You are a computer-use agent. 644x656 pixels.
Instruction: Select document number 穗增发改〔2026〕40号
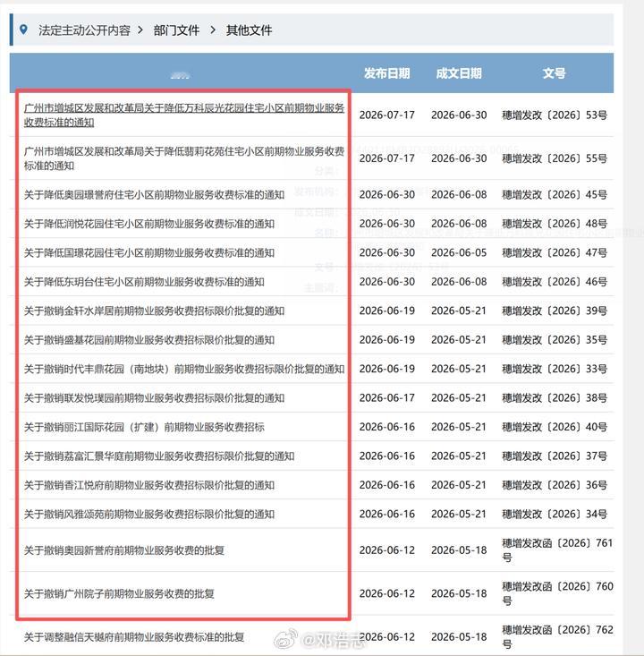[x=554, y=427]
